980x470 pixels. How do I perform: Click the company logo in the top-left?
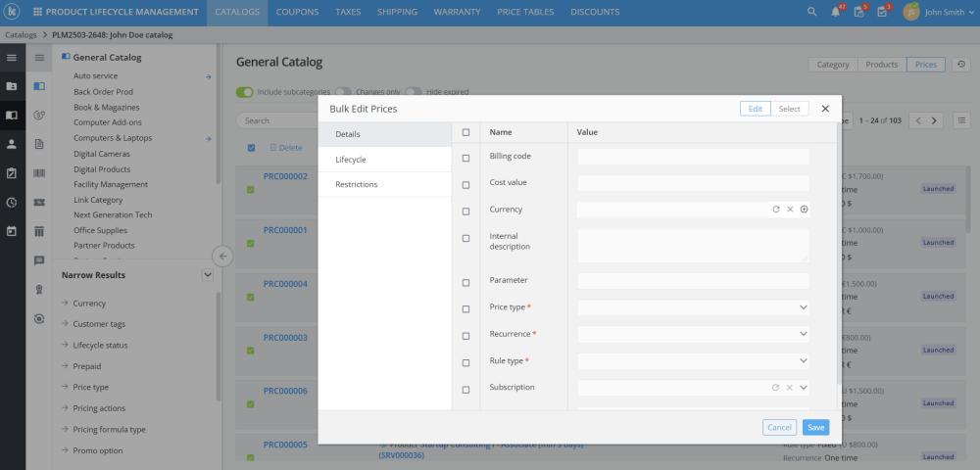click(x=13, y=12)
